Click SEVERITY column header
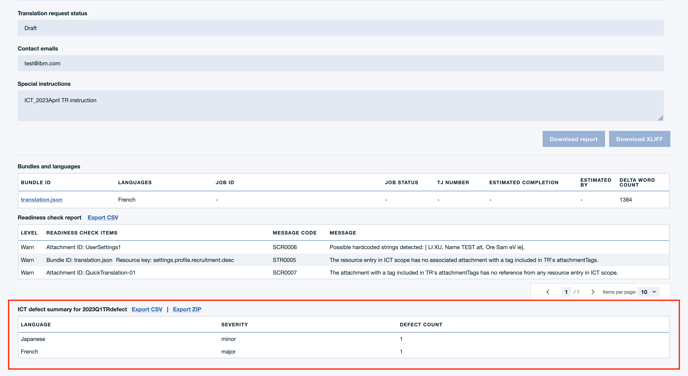This screenshot has width=688, height=376. pos(234,325)
